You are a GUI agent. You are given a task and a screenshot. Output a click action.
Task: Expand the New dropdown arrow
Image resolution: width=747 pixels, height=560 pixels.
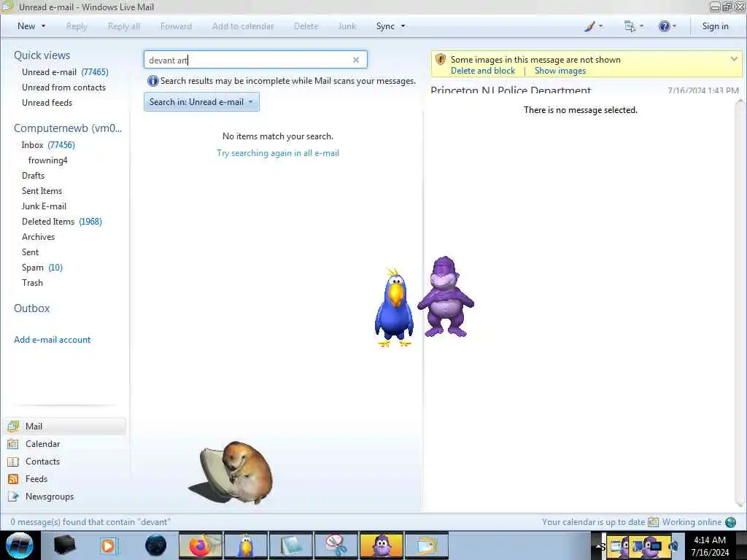[x=43, y=26]
